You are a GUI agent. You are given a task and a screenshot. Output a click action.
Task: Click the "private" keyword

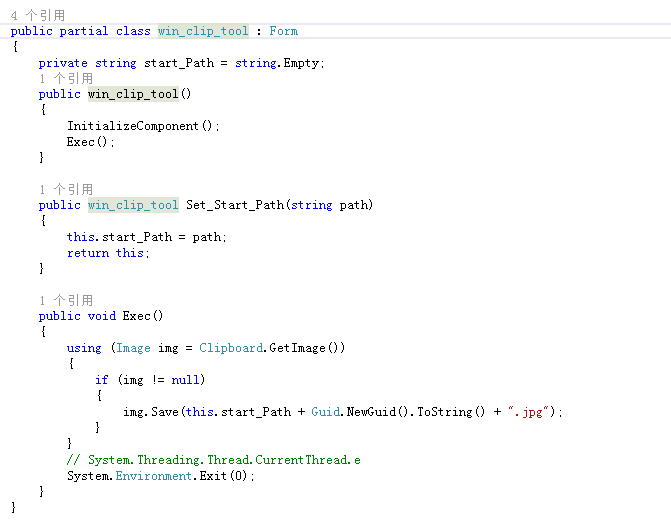pyautogui.click(x=63, y=63)
